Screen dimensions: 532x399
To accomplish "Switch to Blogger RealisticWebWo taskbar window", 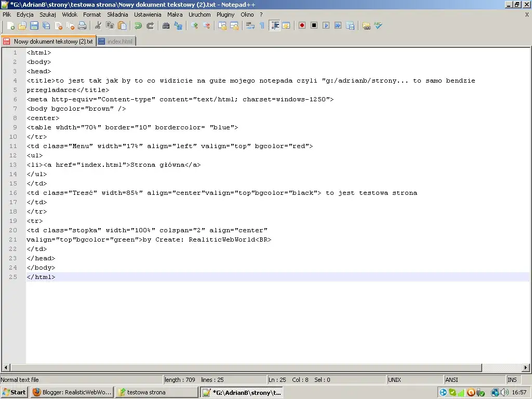I will click(x=72, y=392).
